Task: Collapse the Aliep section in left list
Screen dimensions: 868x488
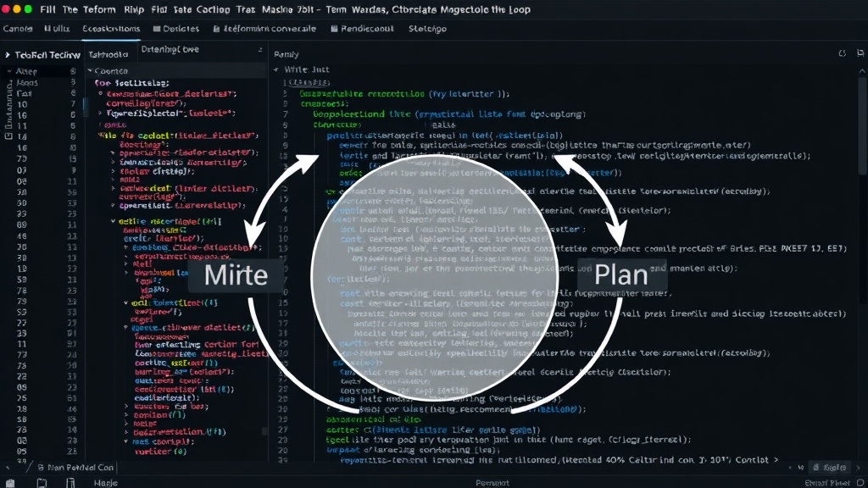Action: coord(9,71)
